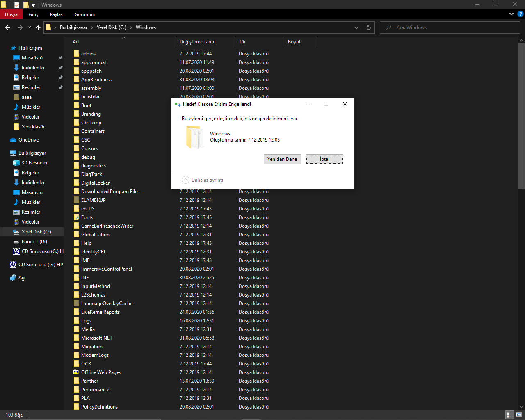Click the dimmed ELAMBKUP folder icon

(76, 200)
